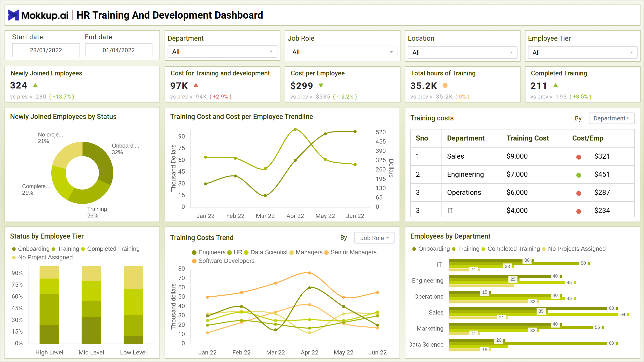The width and height of the screenshot is (644, 362).
Task: Click the red status dot in IT row
Action: (579, 211)
